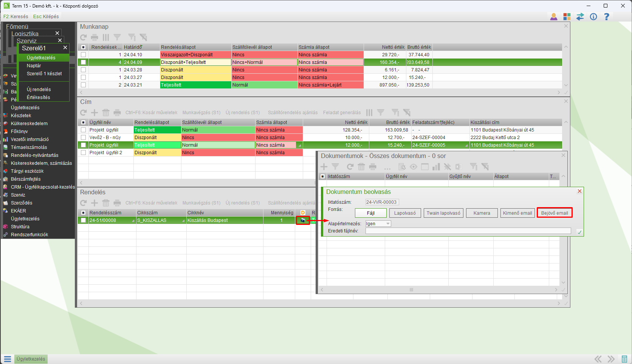Screen dimensions: 632x364
Task: Click Feladat generálás in Cím toolbar
Action: coord(342,113)
